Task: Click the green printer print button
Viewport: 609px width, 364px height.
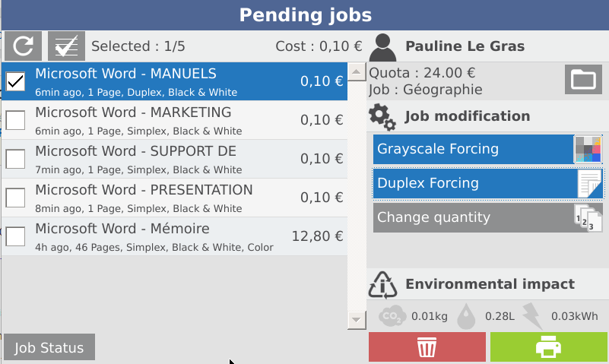Action: click(549, 347)
